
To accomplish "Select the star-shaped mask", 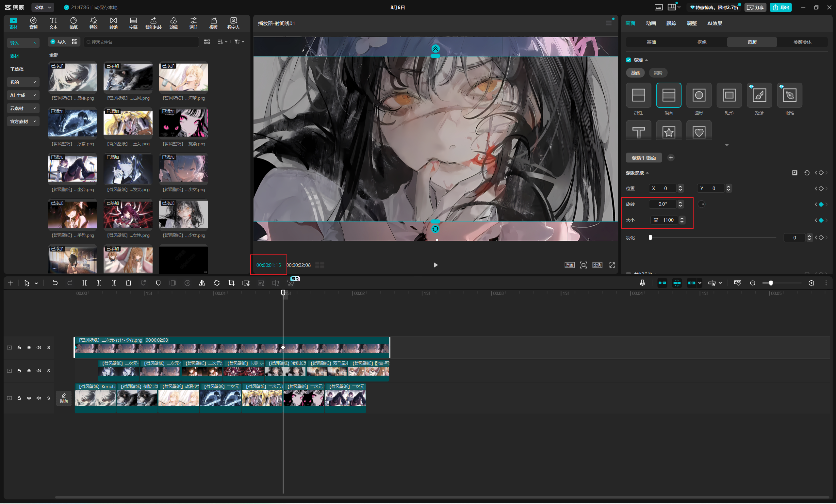I will (x=668, y=130).
